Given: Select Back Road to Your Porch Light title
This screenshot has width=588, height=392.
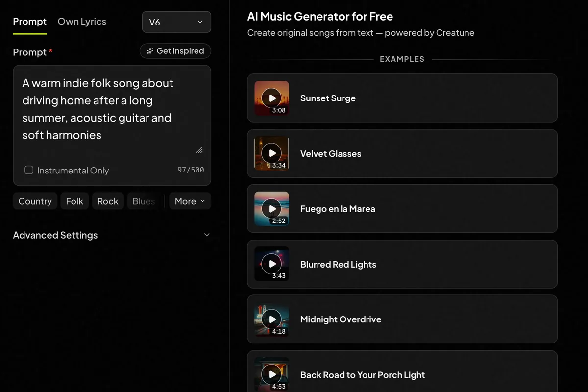Looking at the screenshot, I should tap(363, 375).
